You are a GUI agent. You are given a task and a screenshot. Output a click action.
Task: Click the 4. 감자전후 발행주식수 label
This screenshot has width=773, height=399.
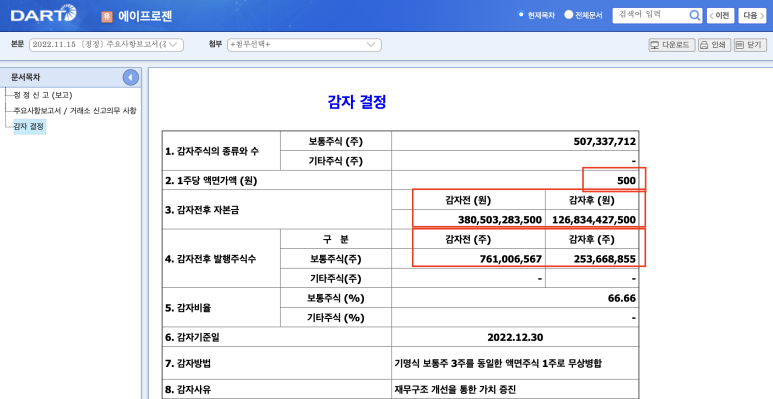point(211,259)
